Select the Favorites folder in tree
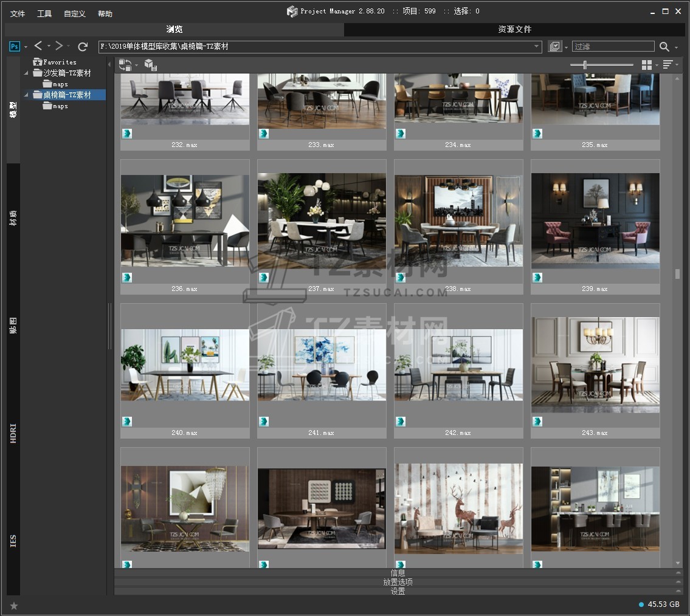This screenshot has height=616, width=690. click(x=59, y=62)
